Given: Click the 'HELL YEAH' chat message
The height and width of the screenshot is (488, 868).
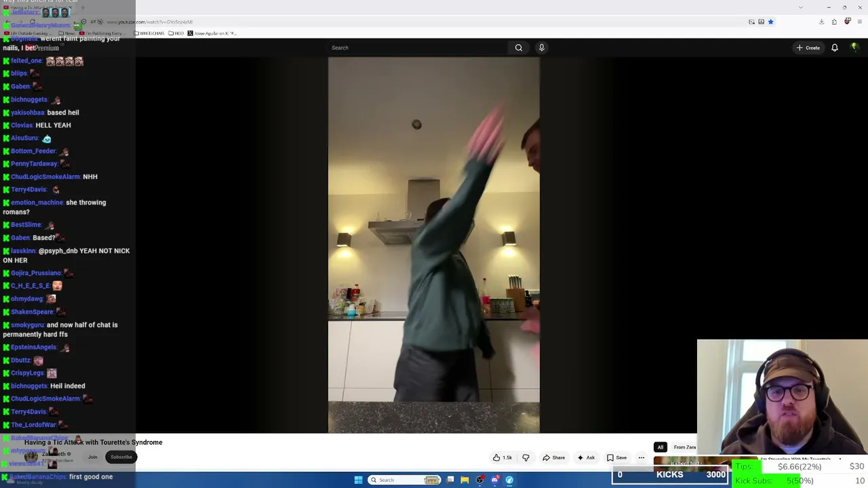Looking at the screenshot, I should click(x=53, y=125).
